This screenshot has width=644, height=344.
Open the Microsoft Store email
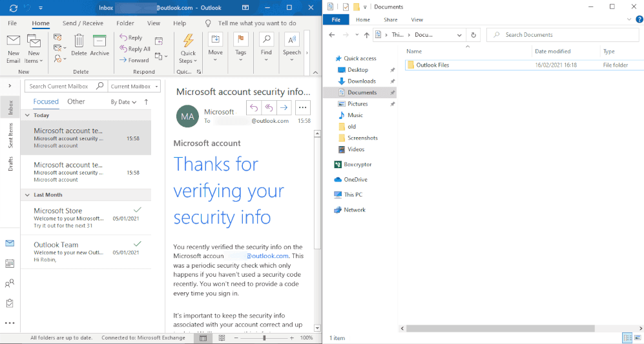click(86, 218)
